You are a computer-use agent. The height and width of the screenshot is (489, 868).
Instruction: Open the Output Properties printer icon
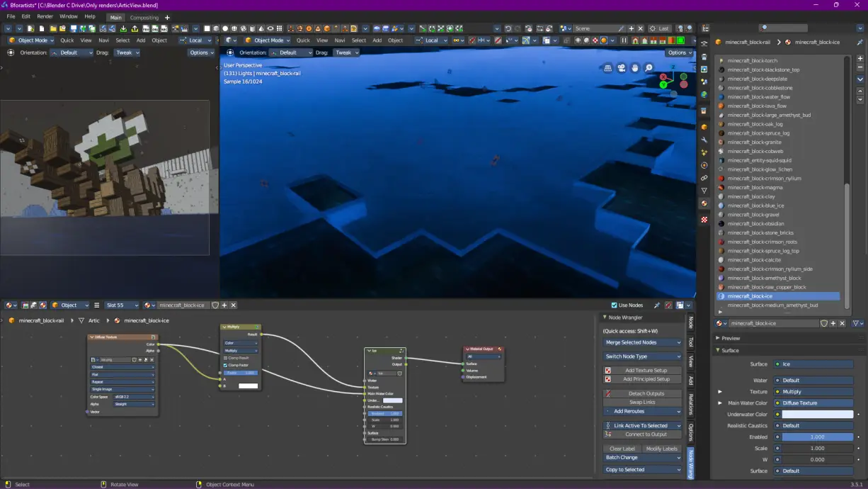(x=704, y=57)
